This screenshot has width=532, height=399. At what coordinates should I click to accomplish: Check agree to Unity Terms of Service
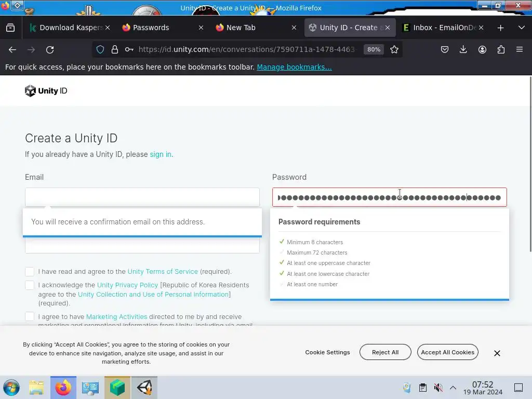coord(30,271)
